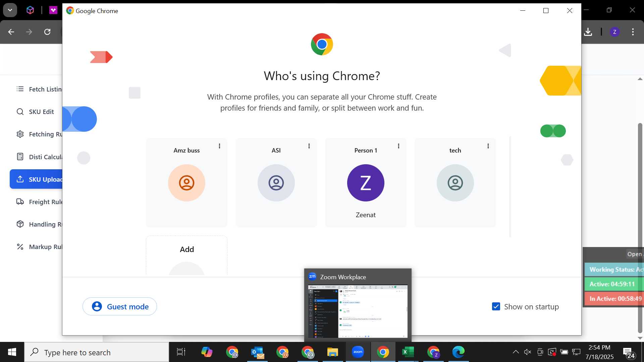This screenshot has height=362, width=644.
Task: Open File Explorer from the taskbar
Action: [333, 352]
